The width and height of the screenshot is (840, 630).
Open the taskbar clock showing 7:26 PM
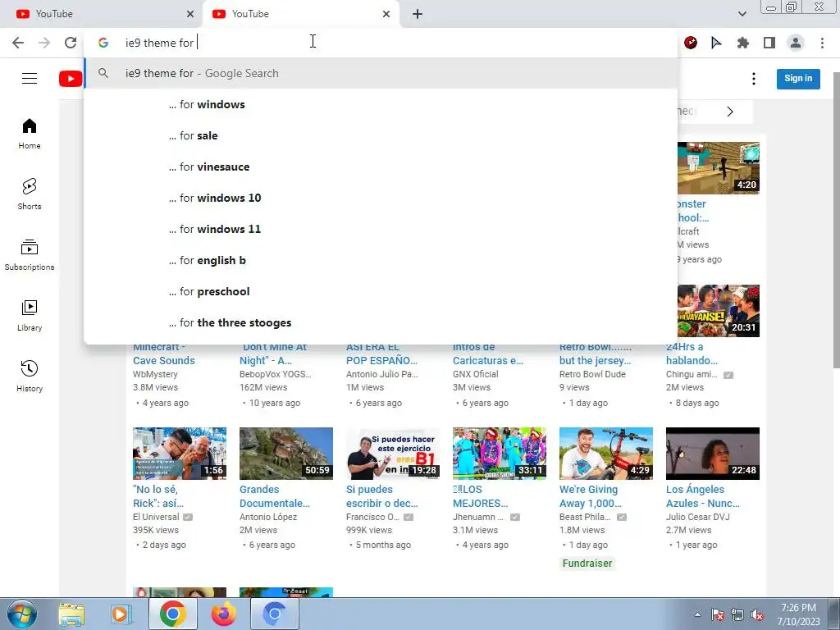click(x=798, y=614)
